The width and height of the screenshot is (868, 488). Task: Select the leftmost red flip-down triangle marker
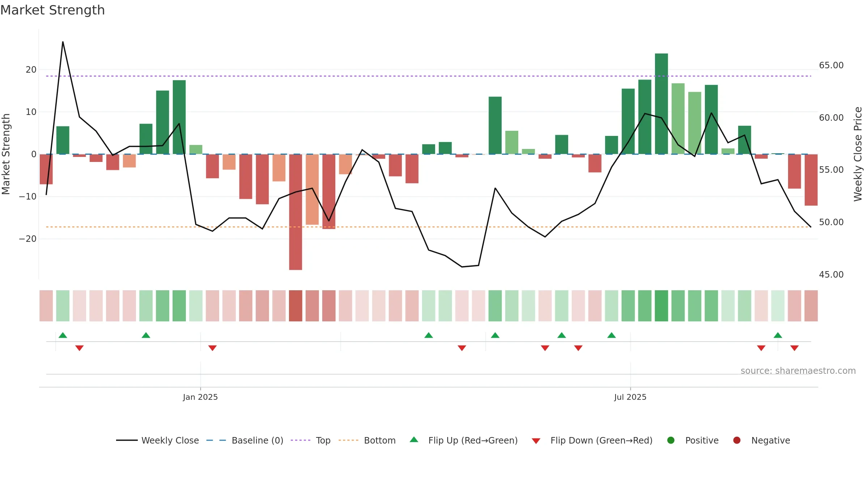point(80,348)
